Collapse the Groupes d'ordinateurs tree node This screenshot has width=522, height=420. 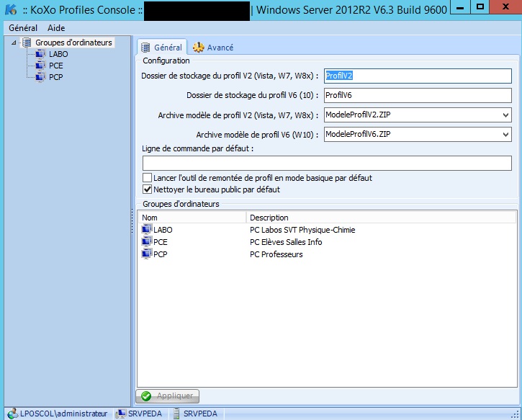coord(16,43)
